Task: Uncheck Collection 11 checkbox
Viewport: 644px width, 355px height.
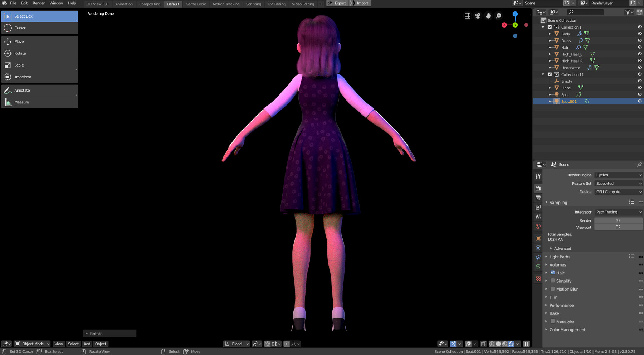Action: click(x=550, y=74)
